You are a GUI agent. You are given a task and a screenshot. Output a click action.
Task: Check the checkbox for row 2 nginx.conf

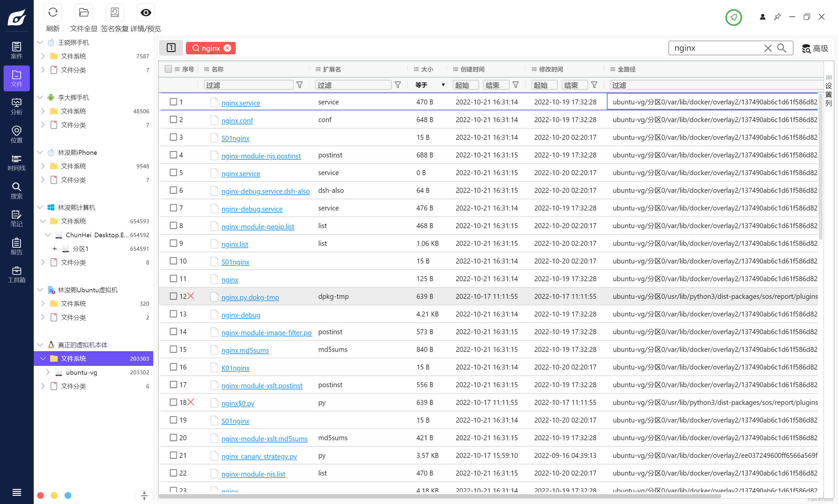click(173, 119)
